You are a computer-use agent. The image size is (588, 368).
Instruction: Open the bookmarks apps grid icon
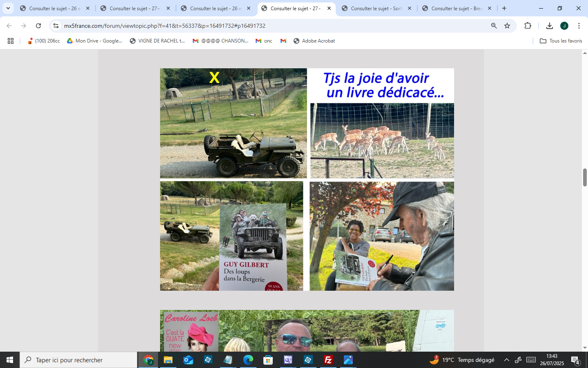point(11,41)
